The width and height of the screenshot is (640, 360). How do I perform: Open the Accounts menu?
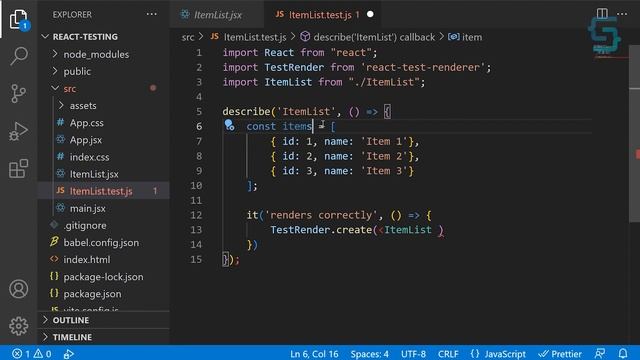pos(18,289)
